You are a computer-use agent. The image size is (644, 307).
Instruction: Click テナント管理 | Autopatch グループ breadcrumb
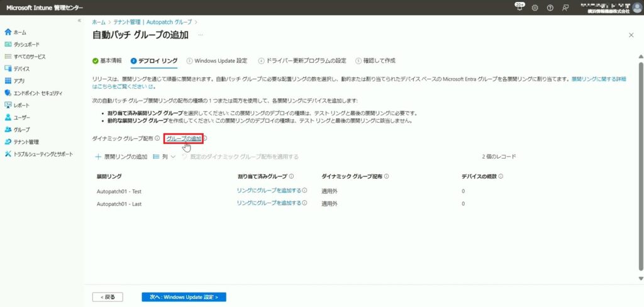(152, 22)
